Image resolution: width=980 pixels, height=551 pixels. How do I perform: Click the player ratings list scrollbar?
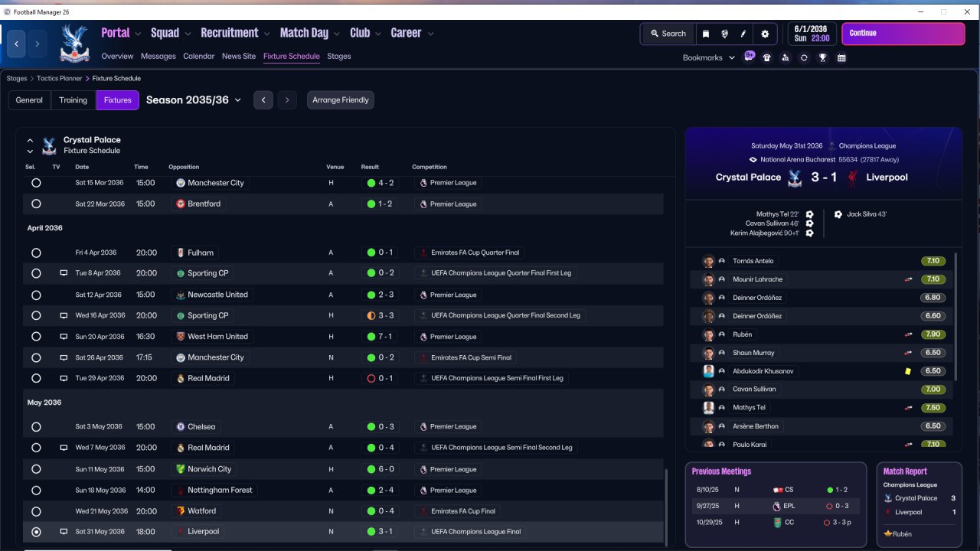point(956,315)
